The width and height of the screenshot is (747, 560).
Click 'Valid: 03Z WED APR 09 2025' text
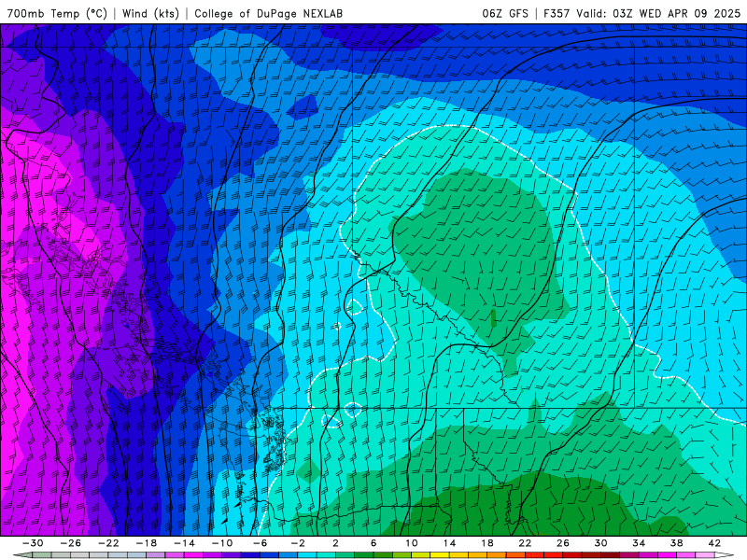click(658, 13)
